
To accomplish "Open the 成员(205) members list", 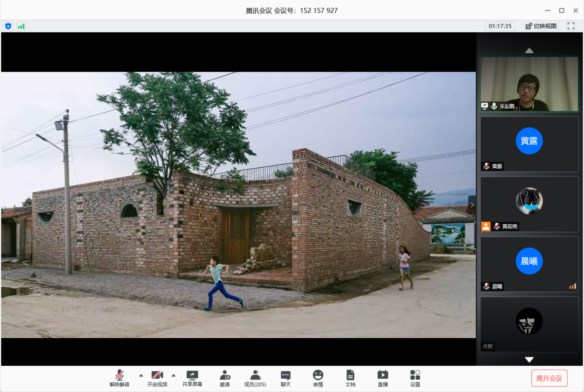I will 255,378.
